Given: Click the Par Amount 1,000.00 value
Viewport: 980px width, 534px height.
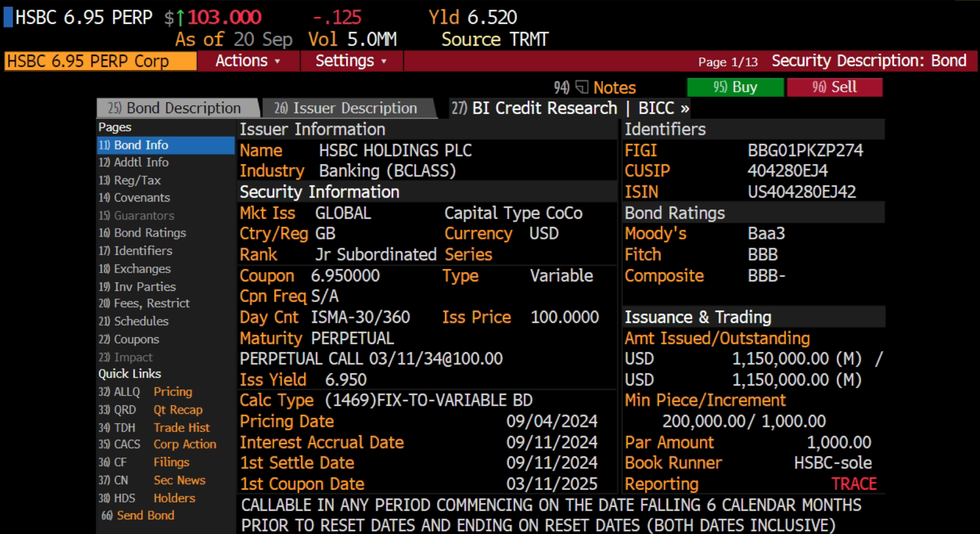Looking at the screenshot, I should click(x=839, y=442).
